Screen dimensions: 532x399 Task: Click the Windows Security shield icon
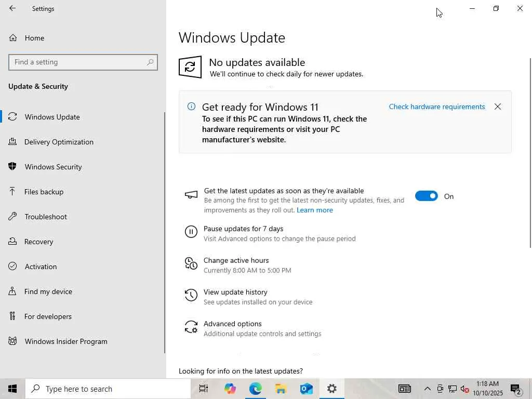[x=12, y=166]
